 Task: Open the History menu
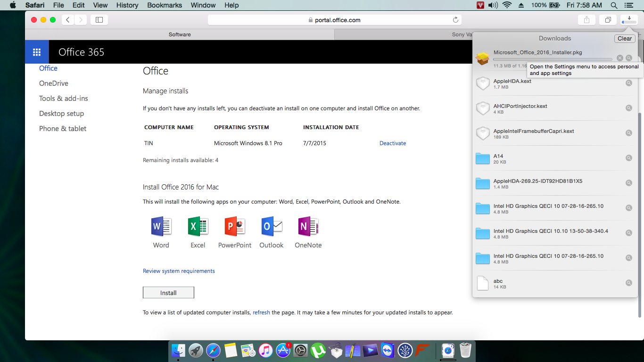pyautogui.click(x=127, y=5)
